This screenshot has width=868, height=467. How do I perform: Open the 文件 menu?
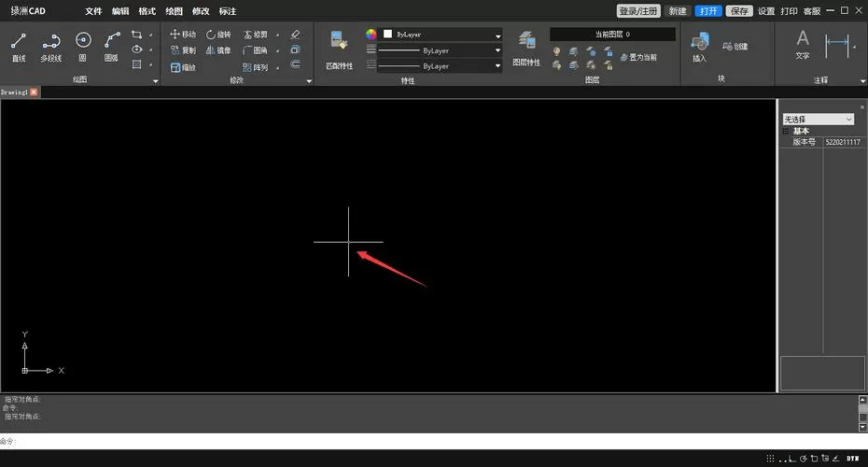[x=93, y=11]
